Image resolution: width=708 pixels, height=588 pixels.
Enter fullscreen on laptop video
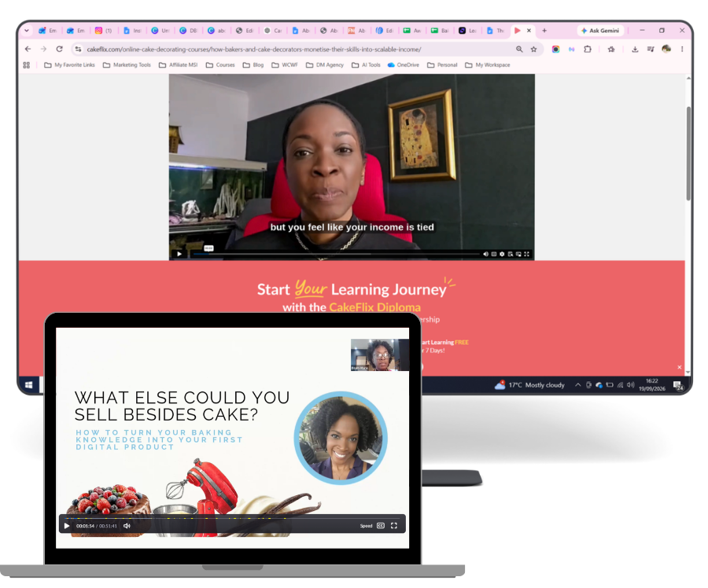(394, 526)
